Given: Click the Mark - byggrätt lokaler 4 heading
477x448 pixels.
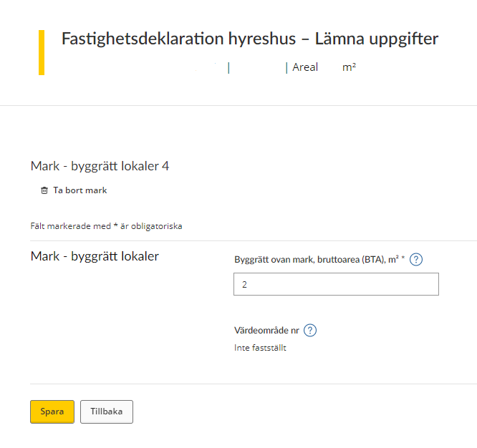Looking at the screenshot, I should (x=100, y=166).
